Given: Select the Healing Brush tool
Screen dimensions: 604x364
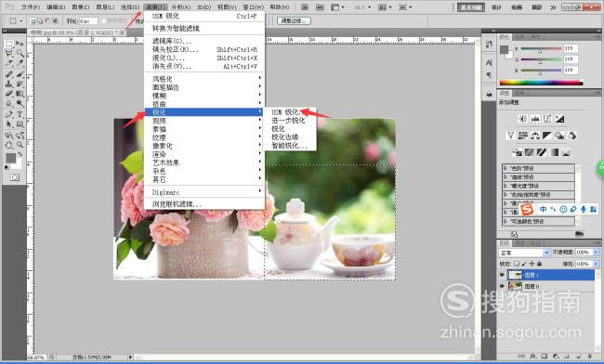Looking at the screenshot, I should pyautogui.click(x=8, y=74).
